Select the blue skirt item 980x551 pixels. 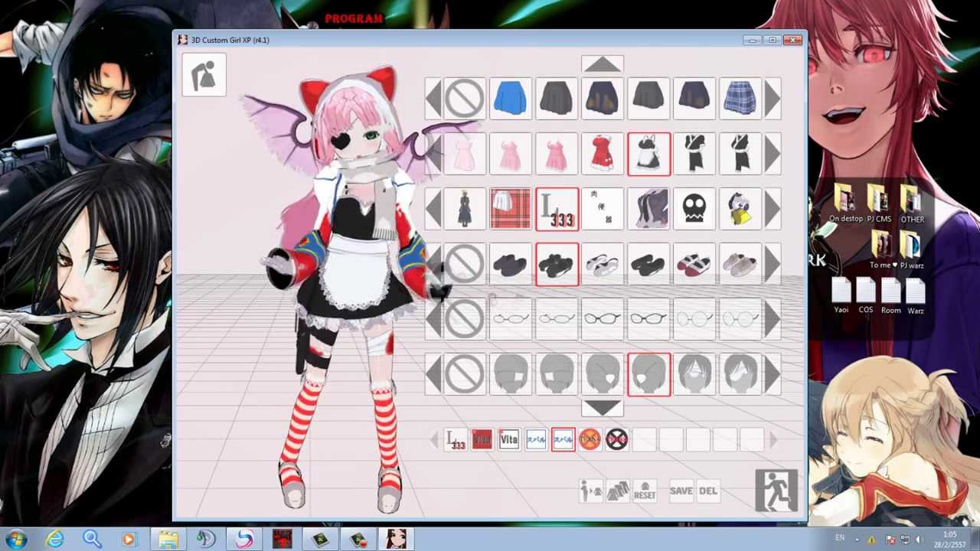511,99
